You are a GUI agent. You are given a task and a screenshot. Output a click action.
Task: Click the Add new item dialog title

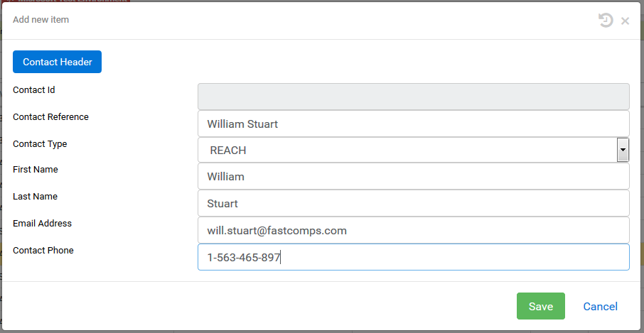click(41, 20)
